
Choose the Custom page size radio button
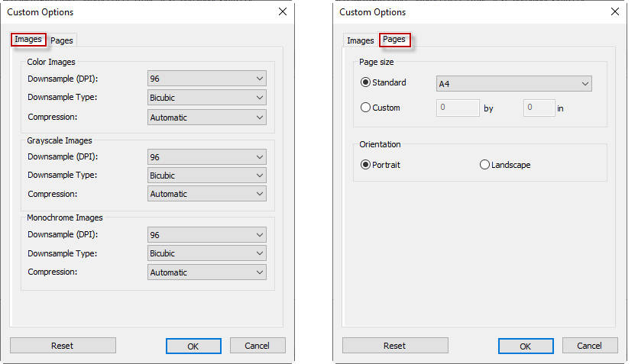tap(365, 108)
